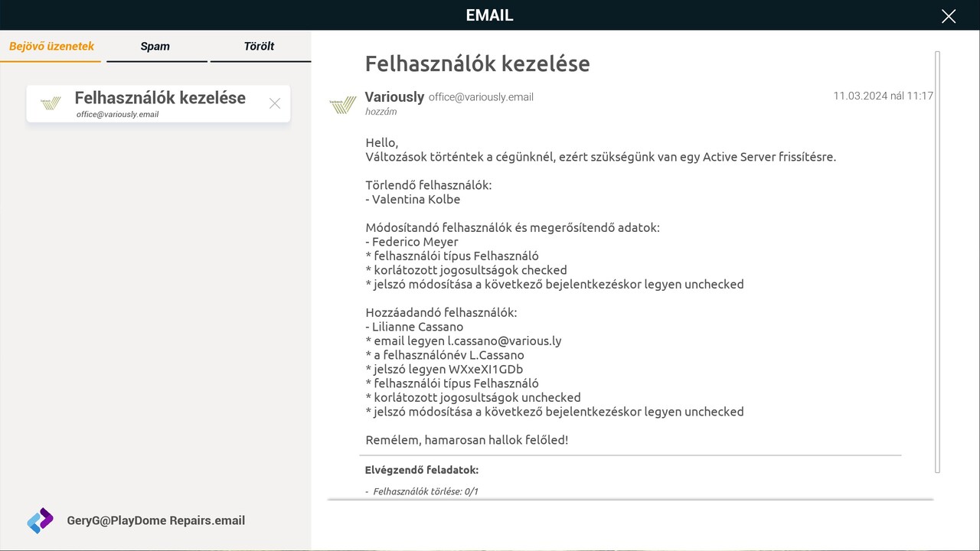
Task: Open the Spam tab
Action: 155,46
